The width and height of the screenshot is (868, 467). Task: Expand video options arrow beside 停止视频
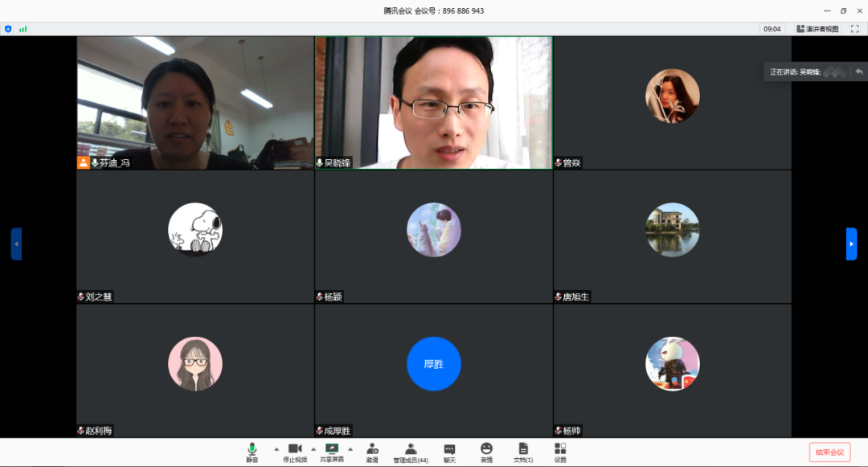click(313, 449)
